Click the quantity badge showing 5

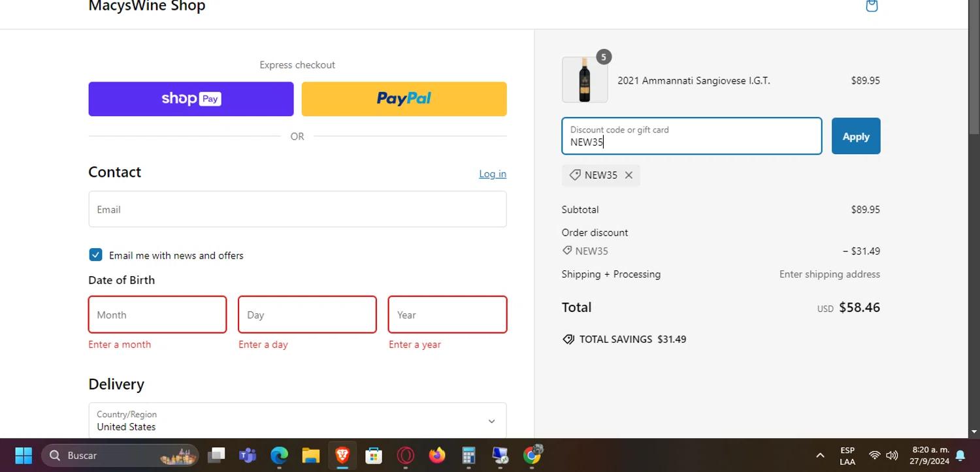pyautogui.click(x=604, y=57)
